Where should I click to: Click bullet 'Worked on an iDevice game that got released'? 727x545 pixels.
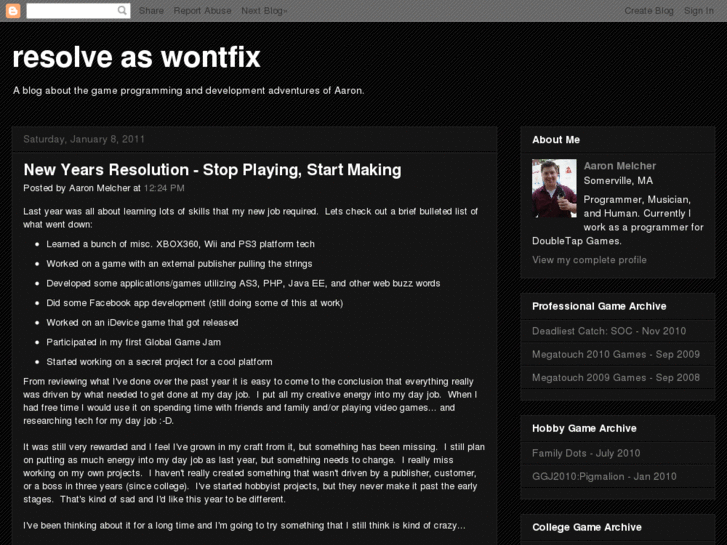point(142,323)
